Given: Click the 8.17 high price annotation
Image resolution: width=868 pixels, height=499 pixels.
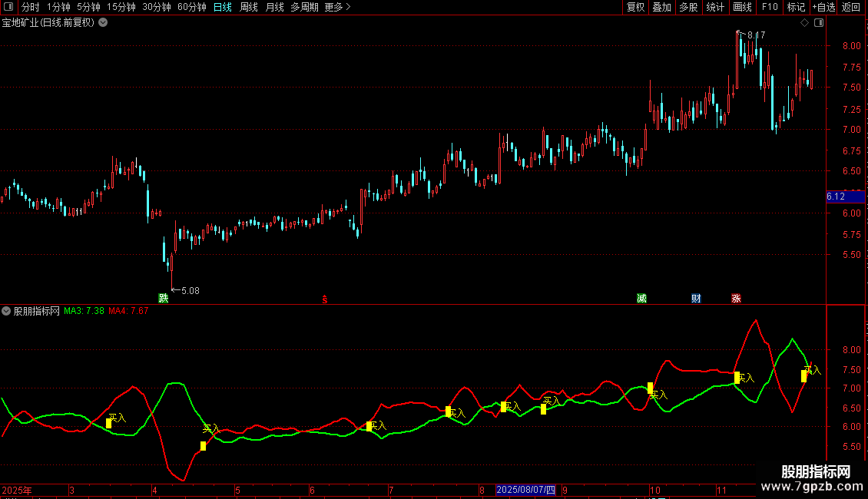Looking at the screenshot, I should point(756,35).
